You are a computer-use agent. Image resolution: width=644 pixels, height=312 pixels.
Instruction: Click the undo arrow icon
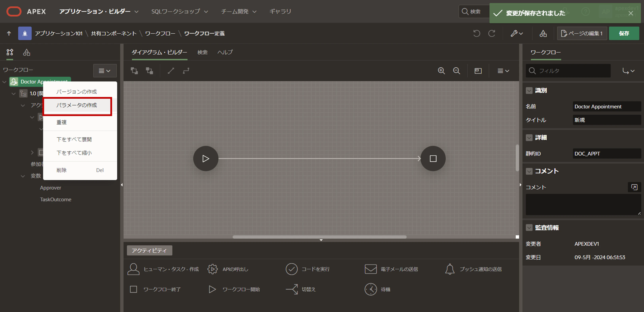[x=476, y=33]
